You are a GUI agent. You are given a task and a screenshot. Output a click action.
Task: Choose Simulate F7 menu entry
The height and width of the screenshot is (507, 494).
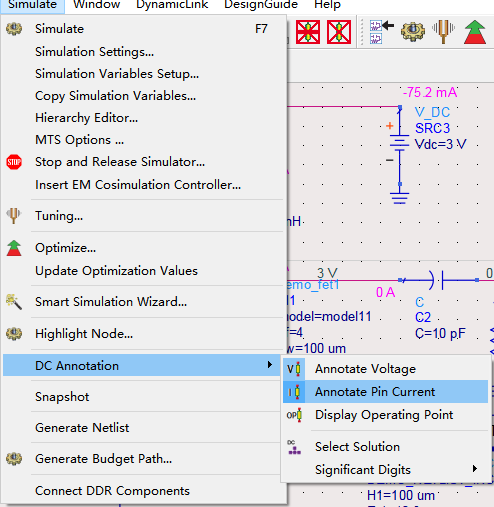144,29
